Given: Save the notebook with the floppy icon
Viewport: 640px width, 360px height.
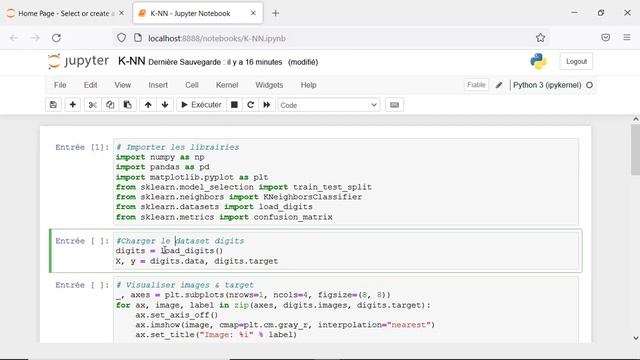Looking at the screenshot, I should pyautogui.click(x=53, y=105).
